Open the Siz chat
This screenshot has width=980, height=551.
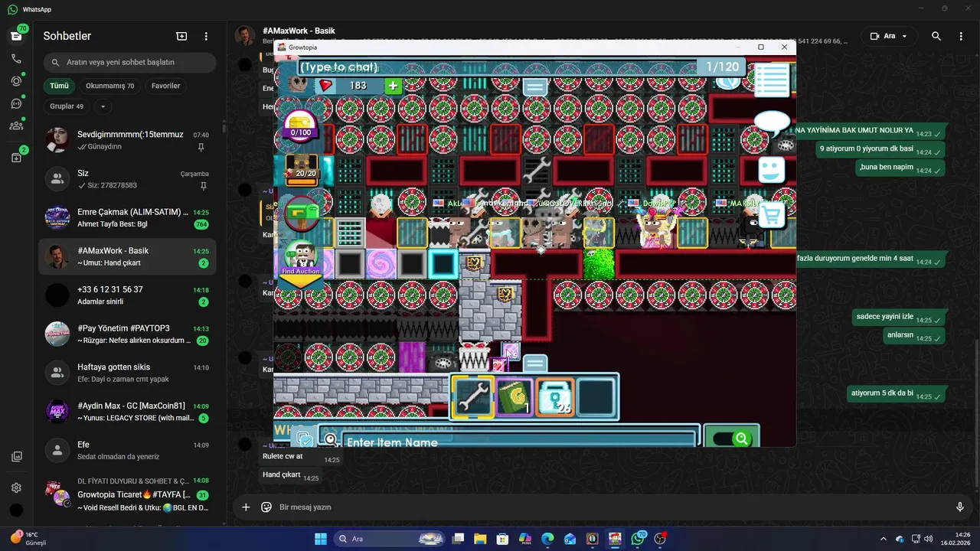[127, 179]
